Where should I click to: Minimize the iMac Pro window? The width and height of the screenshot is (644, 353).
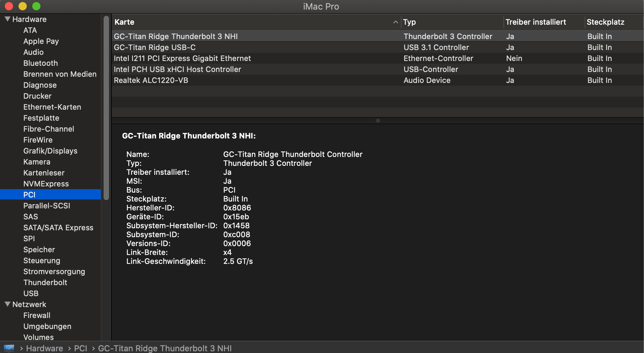[23, 6]
